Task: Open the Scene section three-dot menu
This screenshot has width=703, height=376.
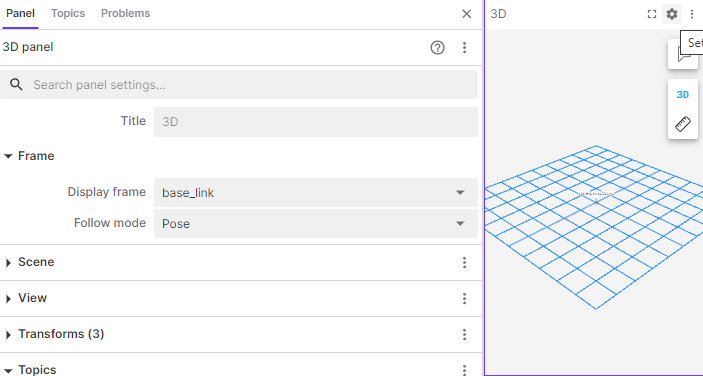Action: pyautogui.click(x=464, y=263)
